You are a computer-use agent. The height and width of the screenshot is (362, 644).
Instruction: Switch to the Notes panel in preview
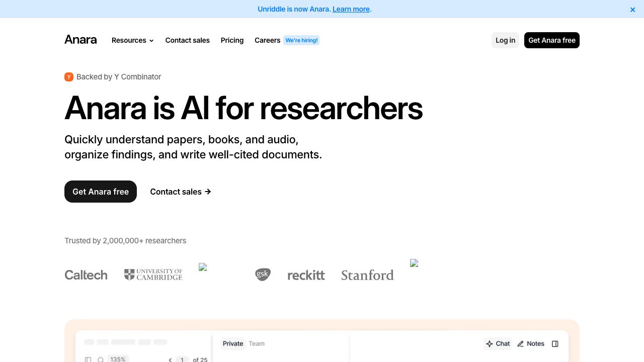pos(531,344)
